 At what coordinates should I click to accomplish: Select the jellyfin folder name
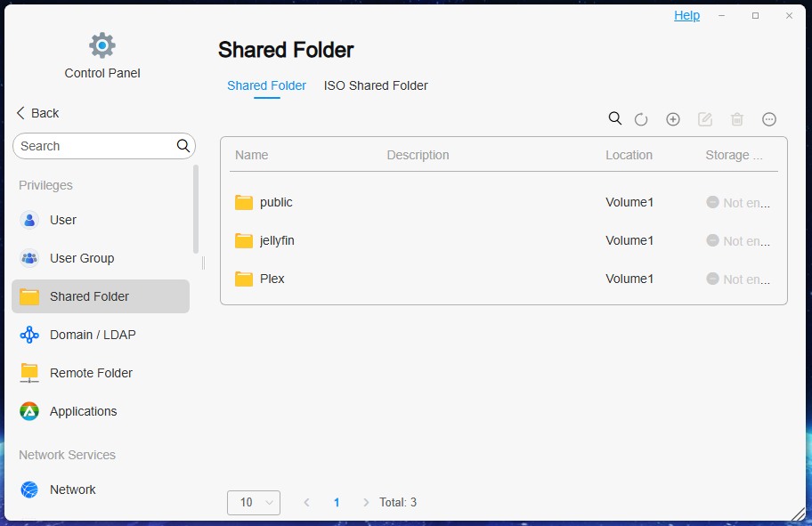[277, 240]
